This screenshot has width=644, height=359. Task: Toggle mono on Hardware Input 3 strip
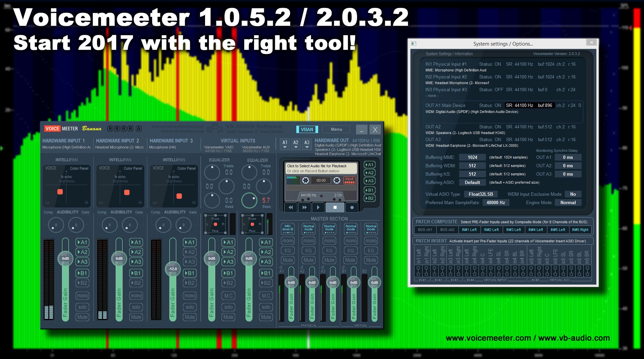pyautogui.click(x=190, y=296)
